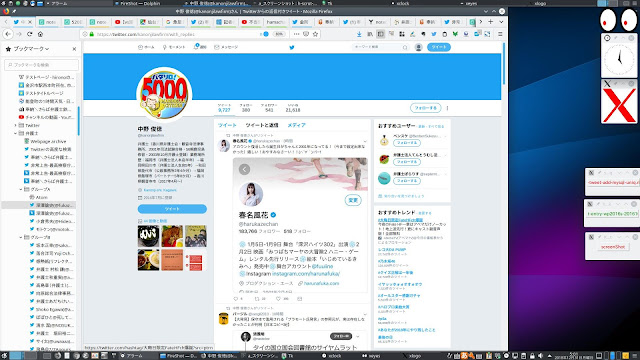This screenshot has width=640, height=360.
Task: Switch to the ツイートと返信 tab
Action: (262, 125)
